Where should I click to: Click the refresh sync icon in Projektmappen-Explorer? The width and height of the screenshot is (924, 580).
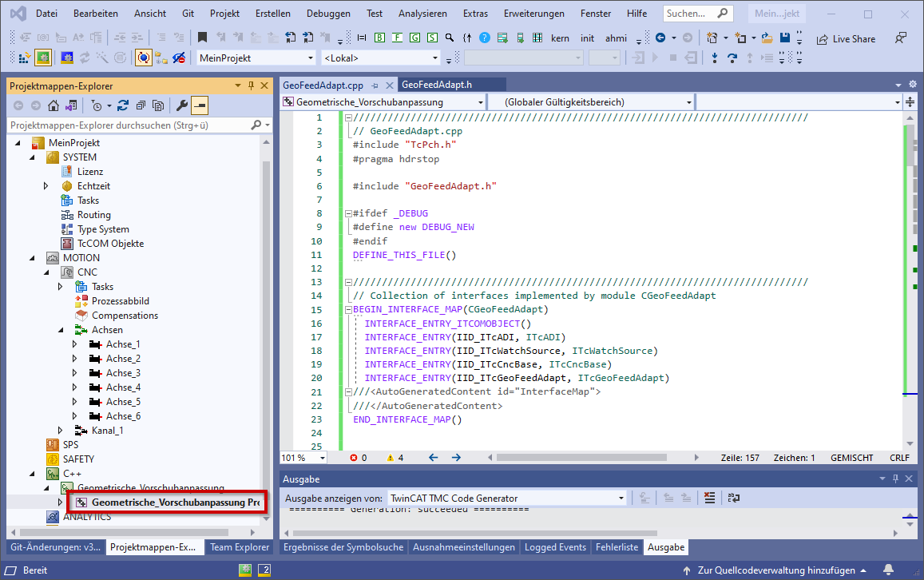point(122,105)
